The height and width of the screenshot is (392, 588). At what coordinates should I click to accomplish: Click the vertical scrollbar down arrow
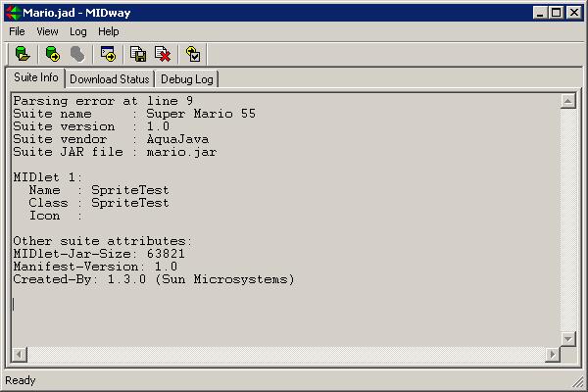(568, 339)
